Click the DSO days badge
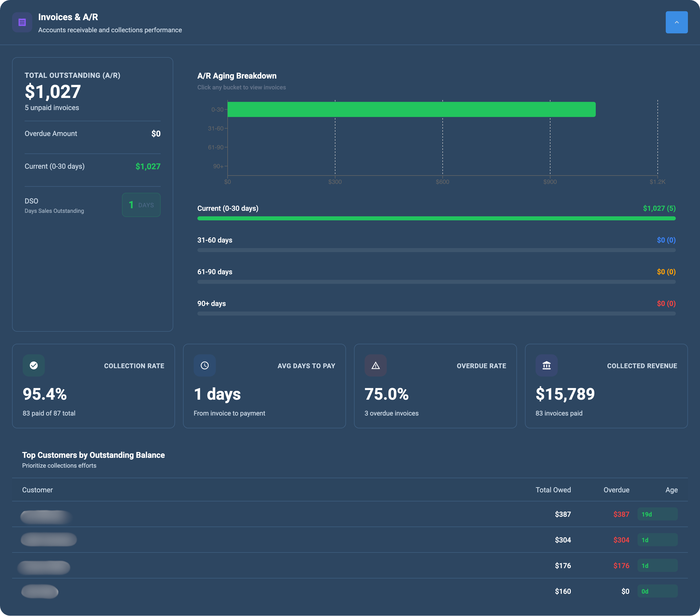This screenshot has height=616, width=700. [x=141, y=204]
